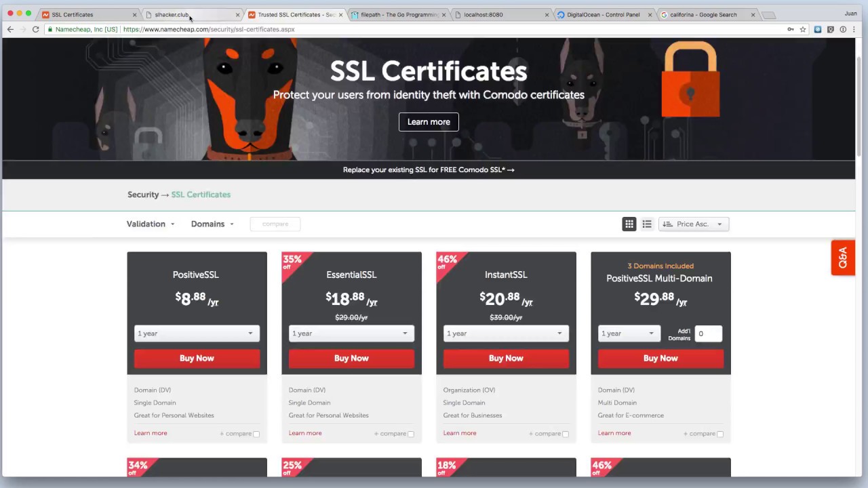Buy Now the PositiveSSL certificate
This screenshot has height=488, width=868.
pos(197,359)
